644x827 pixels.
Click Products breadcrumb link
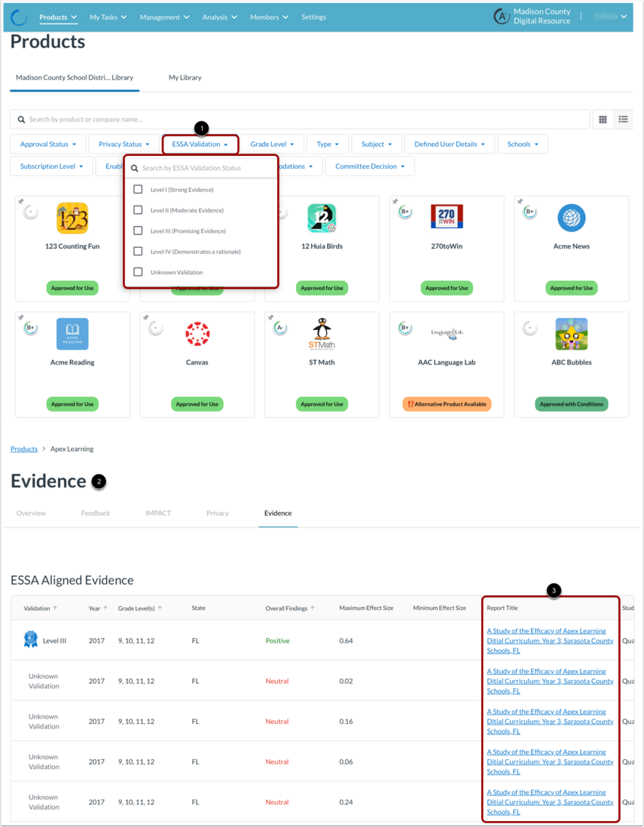[24, 449]
